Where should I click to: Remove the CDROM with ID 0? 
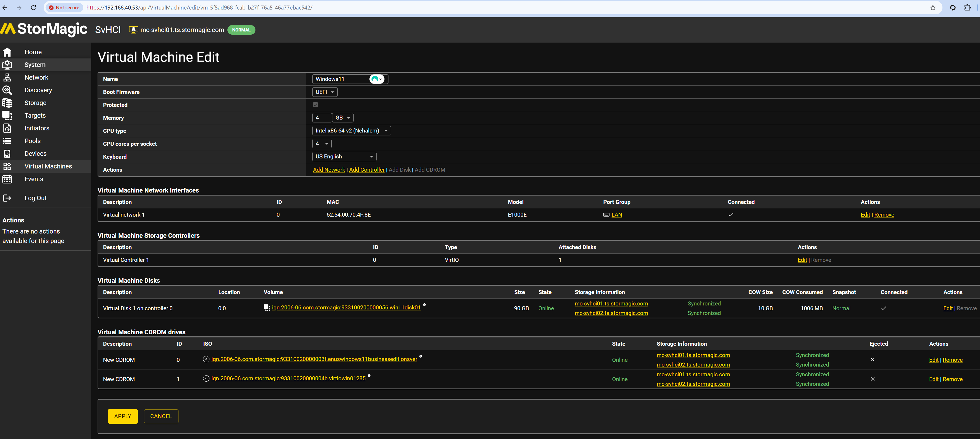[x=952, y=360]
